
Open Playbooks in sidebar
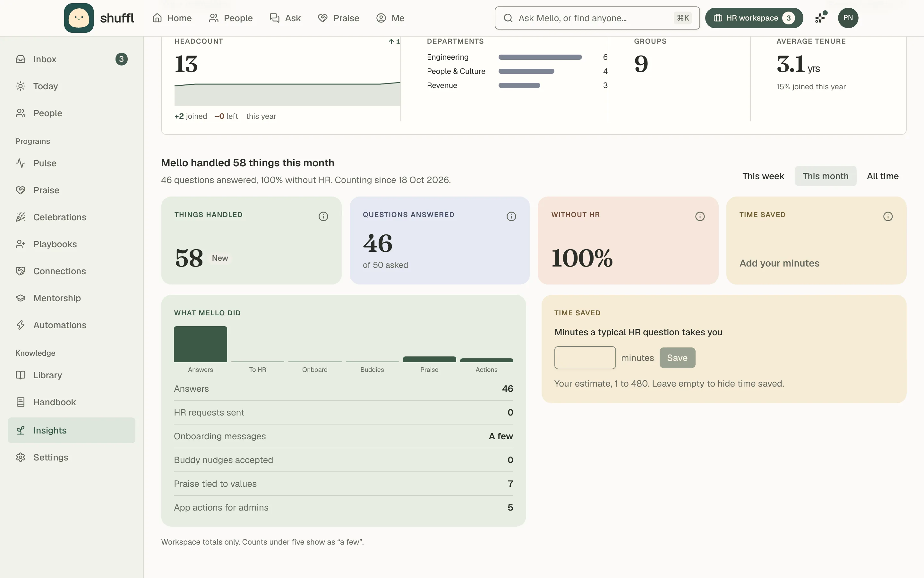[x=72, y=244]
